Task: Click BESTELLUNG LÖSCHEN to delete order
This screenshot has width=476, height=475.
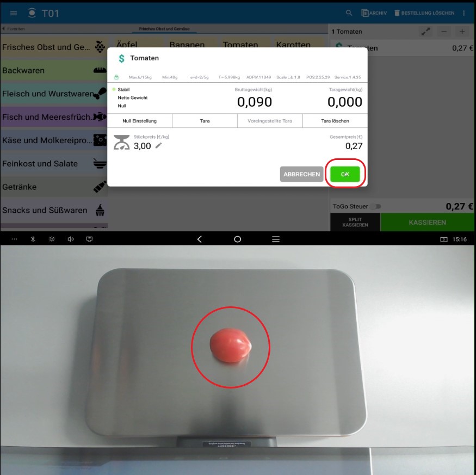Action: tap(424, 13)
